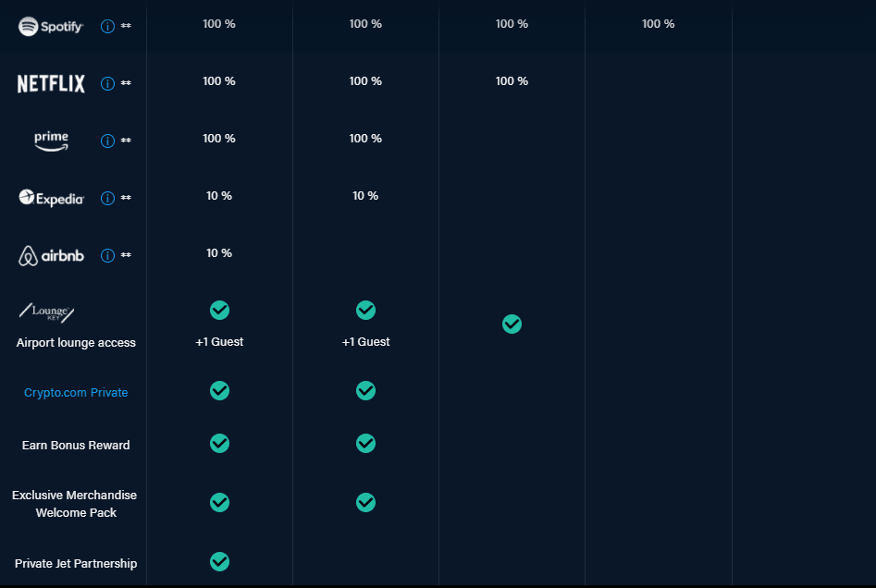876x588 pixels.
Task: Click Crypto.com Private checkmark in first column
Action: (219, 390)
